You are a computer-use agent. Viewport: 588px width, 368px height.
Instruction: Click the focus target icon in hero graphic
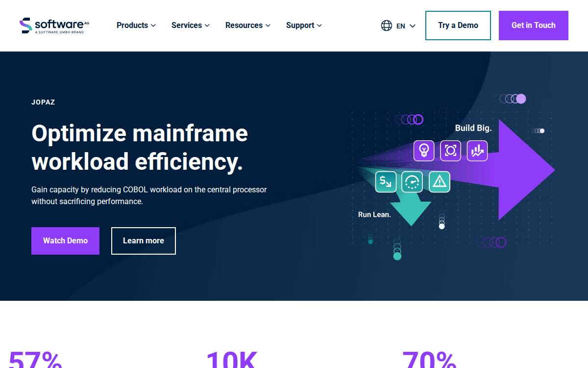point(450,151)
